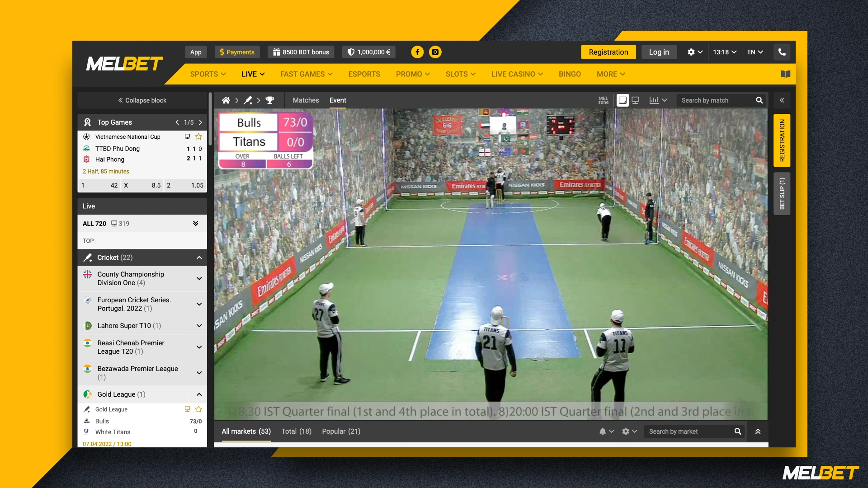Click the search magnifier in match search
This screenshot has width=868, height=488.
[x=759, y=100]
